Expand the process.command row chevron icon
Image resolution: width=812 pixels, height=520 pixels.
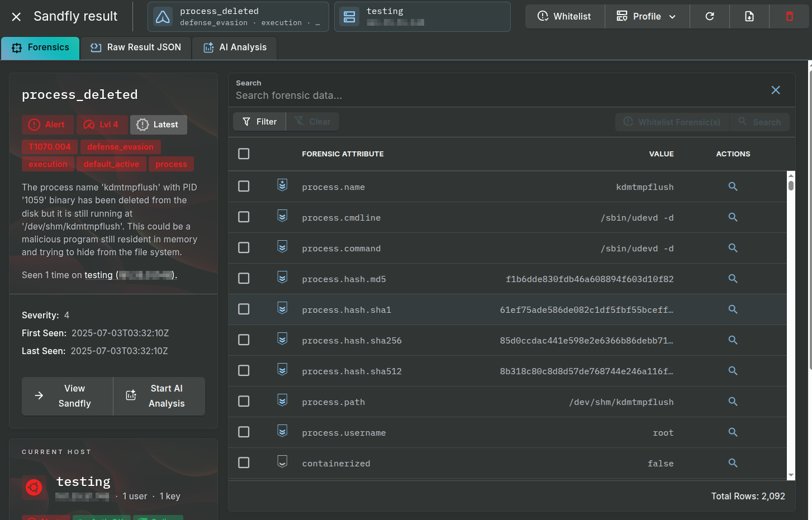(282, 247)
